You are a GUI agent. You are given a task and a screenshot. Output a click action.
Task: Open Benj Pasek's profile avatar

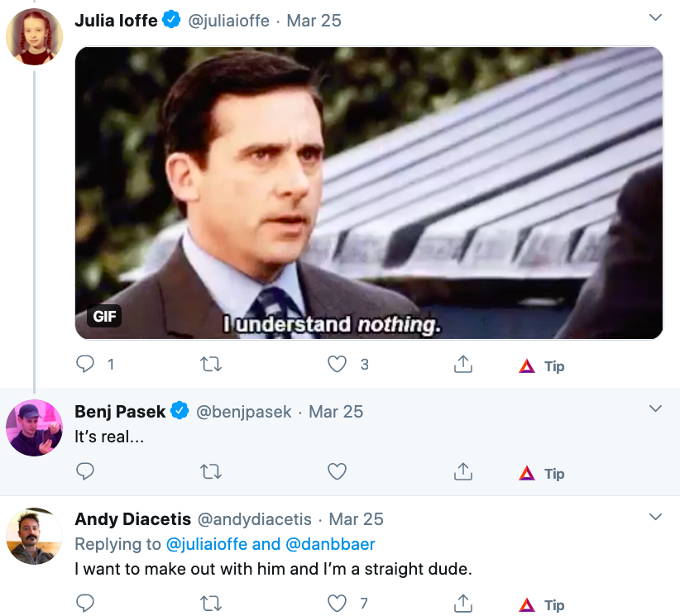(x=34, y=427)
